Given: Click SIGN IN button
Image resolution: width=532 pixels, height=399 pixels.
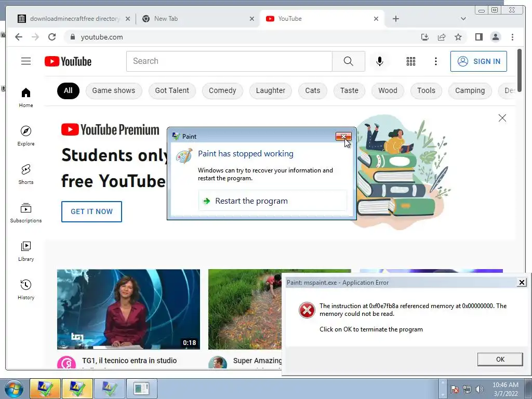Looking at the screenshot, I should click(x=478, y=61).
